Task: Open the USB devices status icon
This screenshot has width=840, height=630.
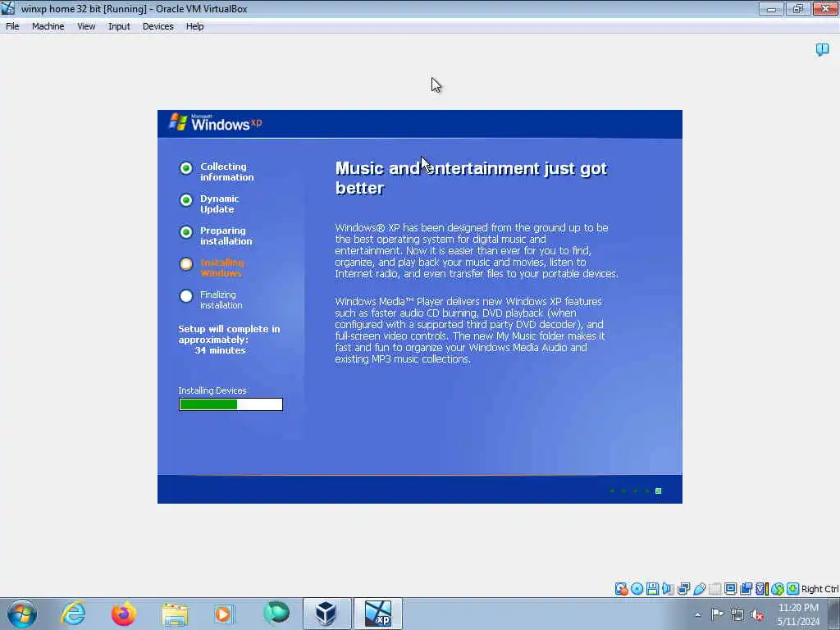Action: point(699,589)
